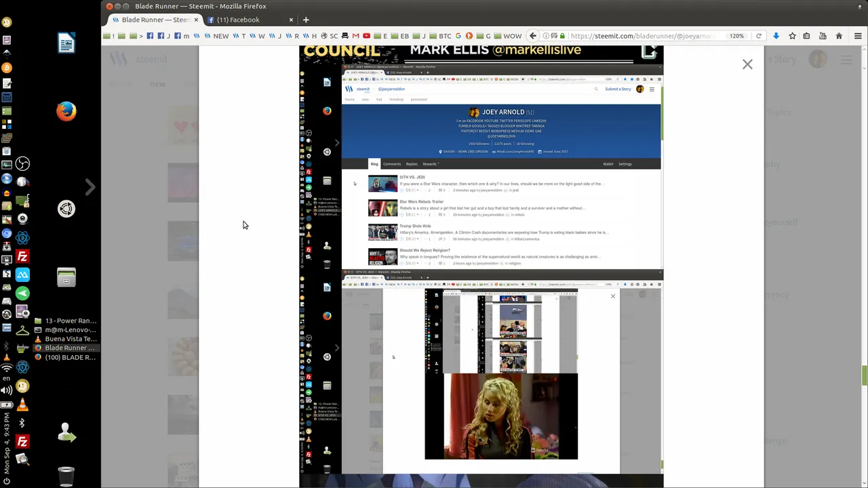The image size is (868, 488).
Task: Open the Firefox hamburger menu
Action: 858,36
